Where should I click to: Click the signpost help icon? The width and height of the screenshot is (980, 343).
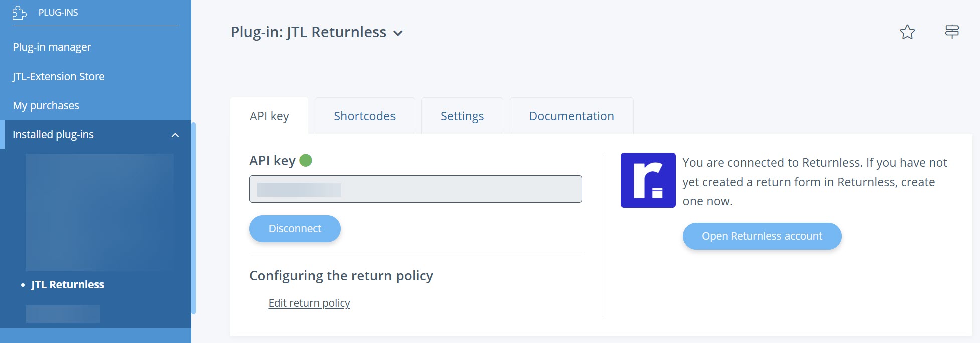pos(952,32)
